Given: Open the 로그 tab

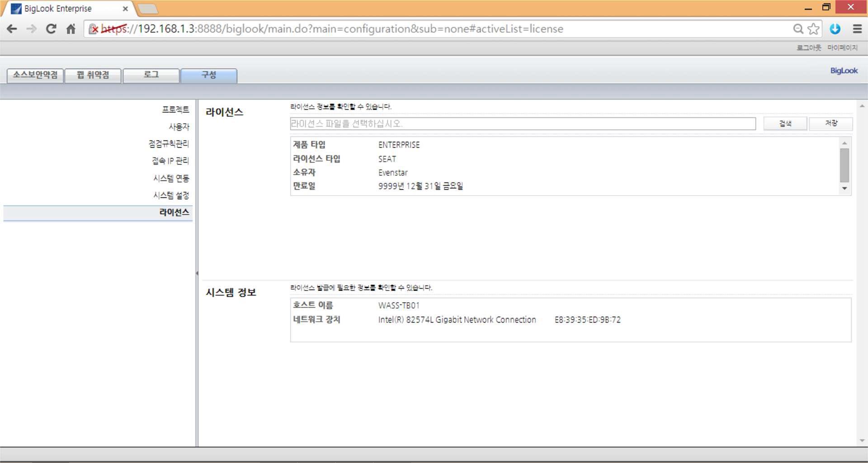Looking at the screenshot, I should coord(151,75).
